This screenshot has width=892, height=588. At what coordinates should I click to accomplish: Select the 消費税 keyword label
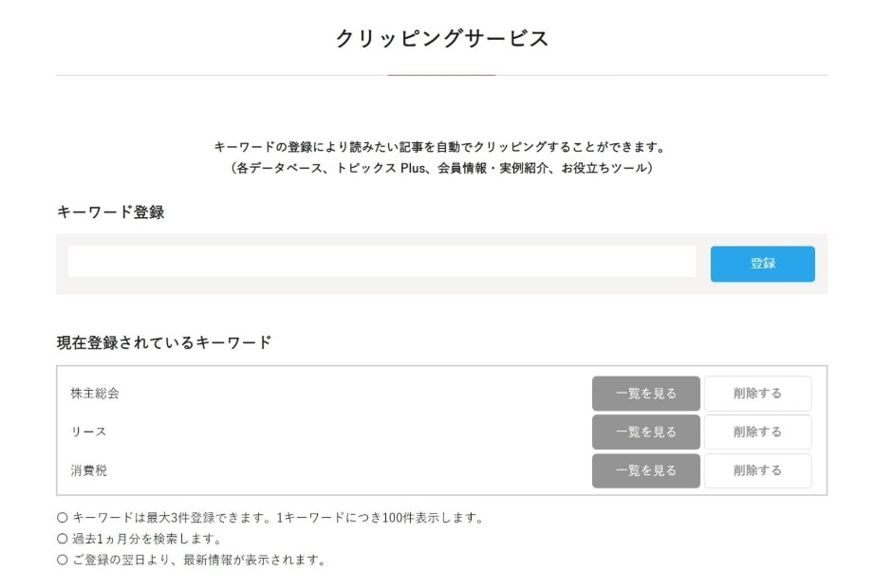(x=89, y=470)
